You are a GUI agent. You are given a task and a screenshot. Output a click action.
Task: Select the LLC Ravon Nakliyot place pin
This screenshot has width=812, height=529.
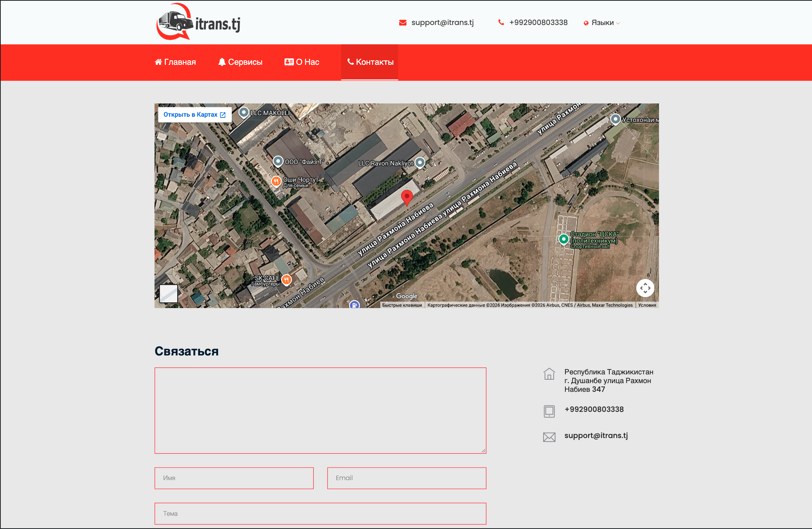point(420,163)
